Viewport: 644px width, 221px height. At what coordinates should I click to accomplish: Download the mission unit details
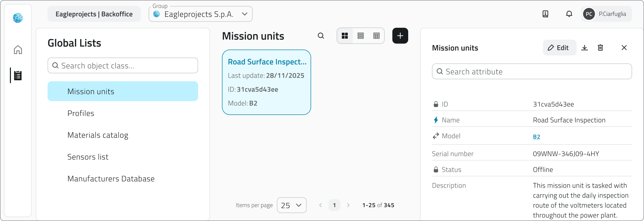pos(585,48)
